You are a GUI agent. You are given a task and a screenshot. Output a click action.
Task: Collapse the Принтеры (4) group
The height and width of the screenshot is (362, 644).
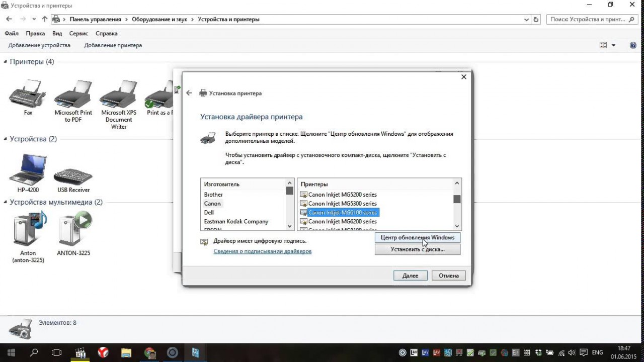[x=6, y=62]
